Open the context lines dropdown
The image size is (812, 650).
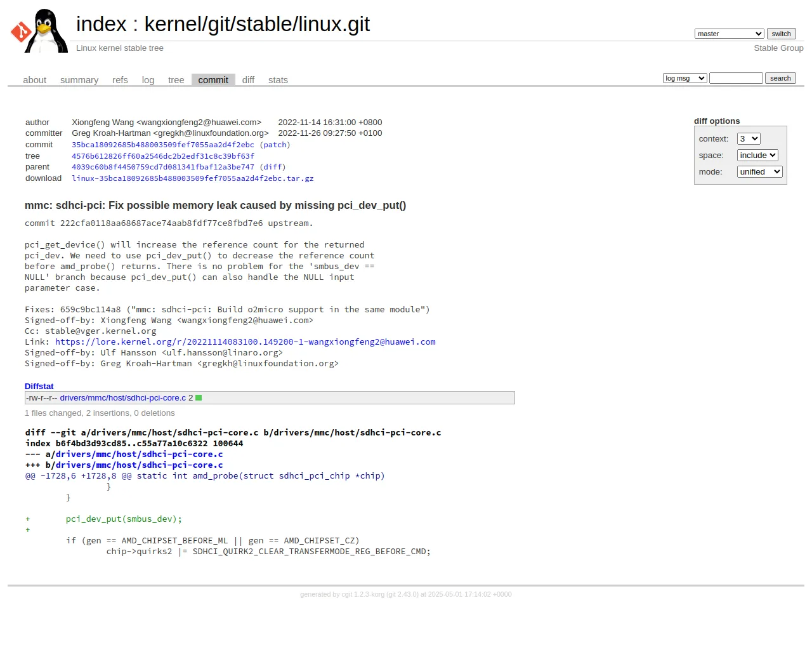click(748, 139)
